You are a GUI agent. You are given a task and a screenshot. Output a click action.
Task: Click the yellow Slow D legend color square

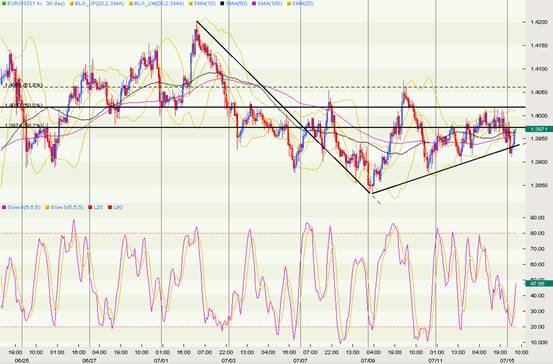[x=47, y=207]
